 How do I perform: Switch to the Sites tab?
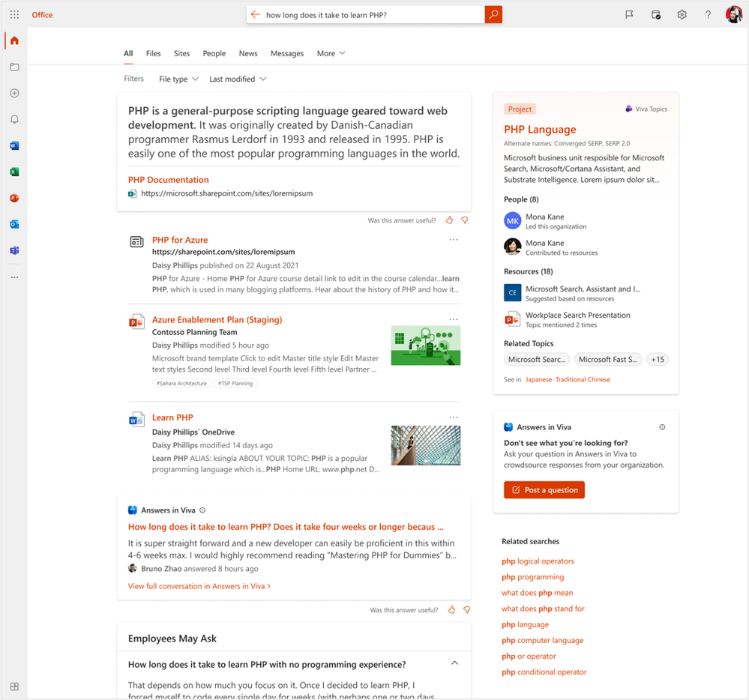click(x=181, y=53)
